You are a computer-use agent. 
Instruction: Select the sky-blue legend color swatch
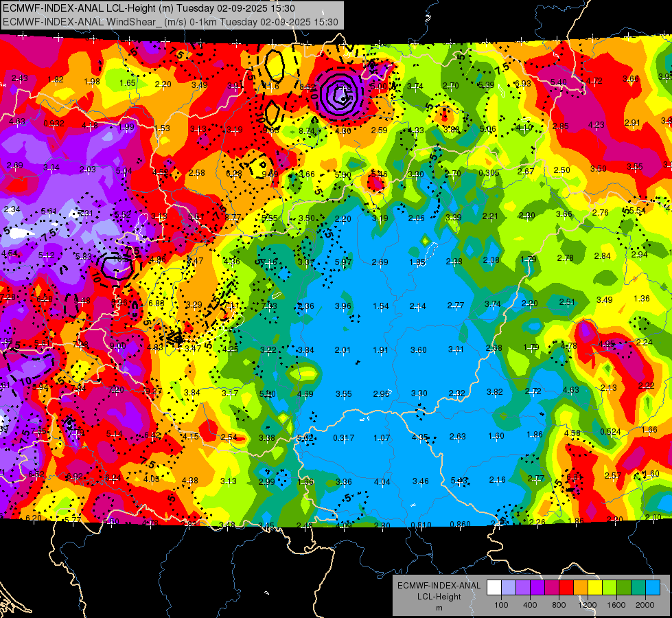pos(653,587)
